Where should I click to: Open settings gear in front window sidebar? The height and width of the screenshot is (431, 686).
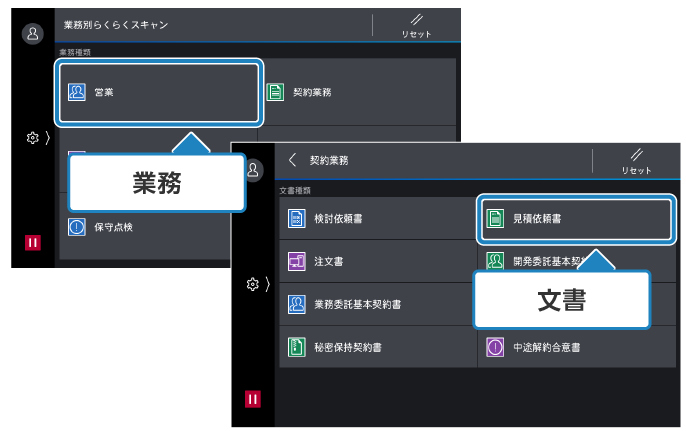[253, 284]
